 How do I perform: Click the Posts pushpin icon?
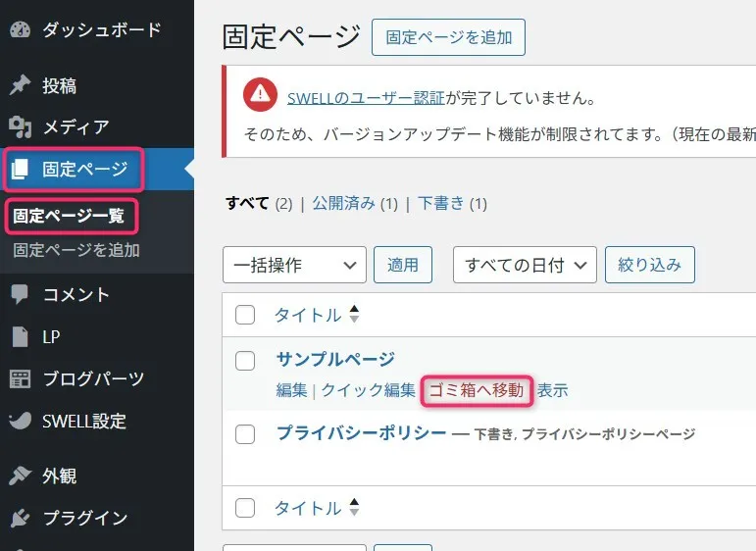click(20, 85)
